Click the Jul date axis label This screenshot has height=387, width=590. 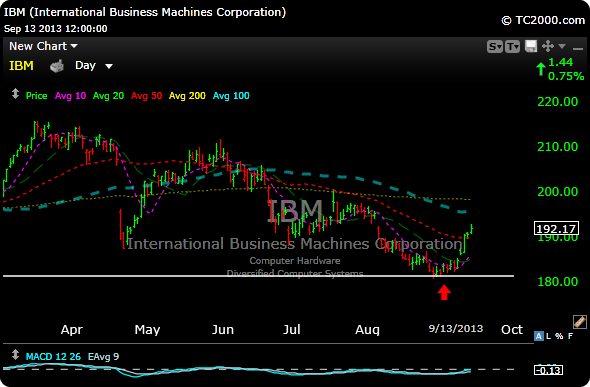(292, 330)
